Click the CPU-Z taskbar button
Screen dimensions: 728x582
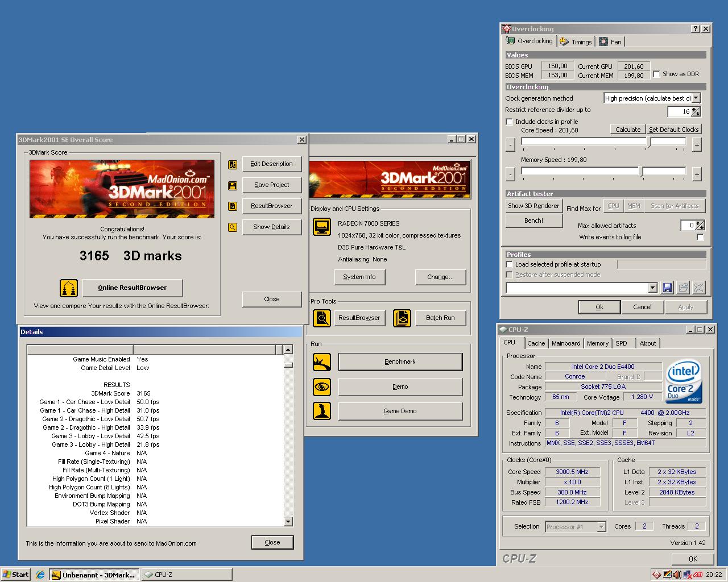pos(186,575)
